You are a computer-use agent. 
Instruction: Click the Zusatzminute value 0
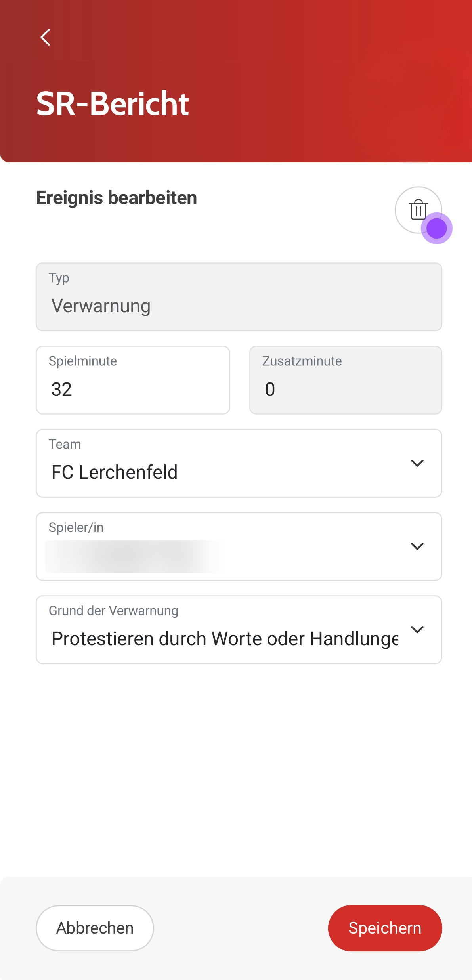[x=270, y=389]
